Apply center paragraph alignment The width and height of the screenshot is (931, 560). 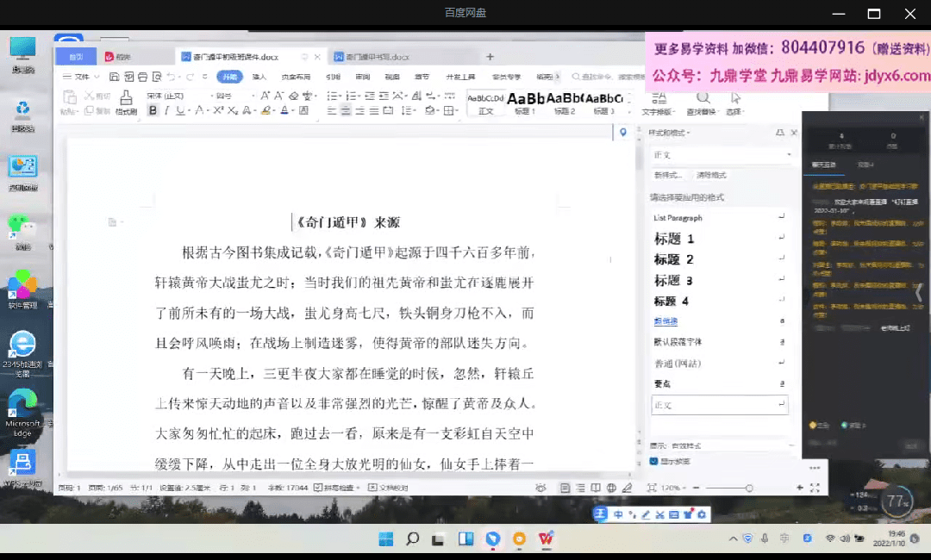click(x=346, y=110)
